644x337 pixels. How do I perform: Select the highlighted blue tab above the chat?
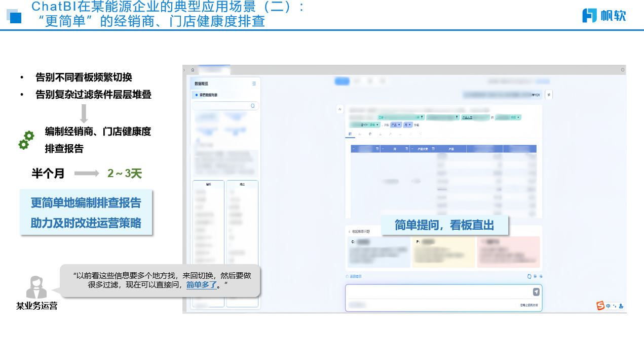click(343, 81)
